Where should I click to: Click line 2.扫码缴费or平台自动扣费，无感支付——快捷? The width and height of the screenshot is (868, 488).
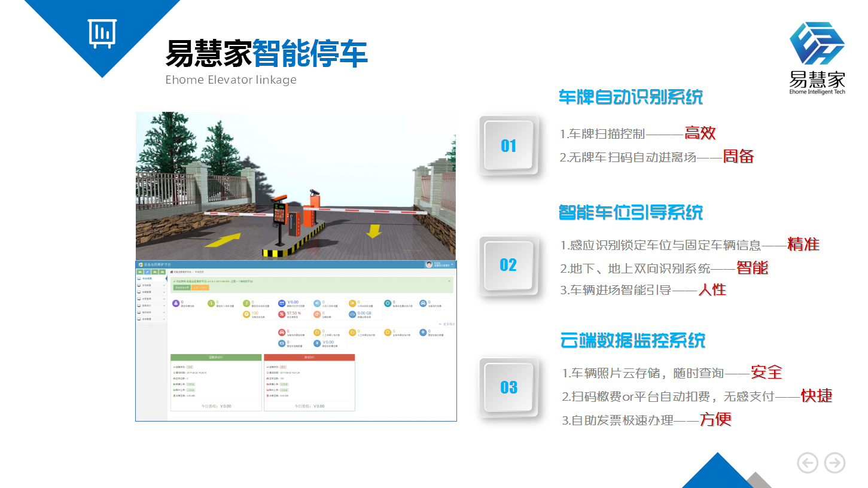(697, 396)
